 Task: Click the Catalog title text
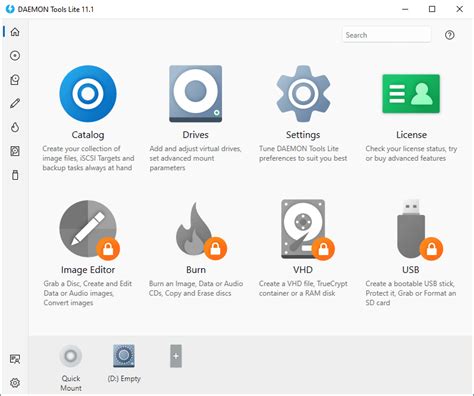[88, 135]
